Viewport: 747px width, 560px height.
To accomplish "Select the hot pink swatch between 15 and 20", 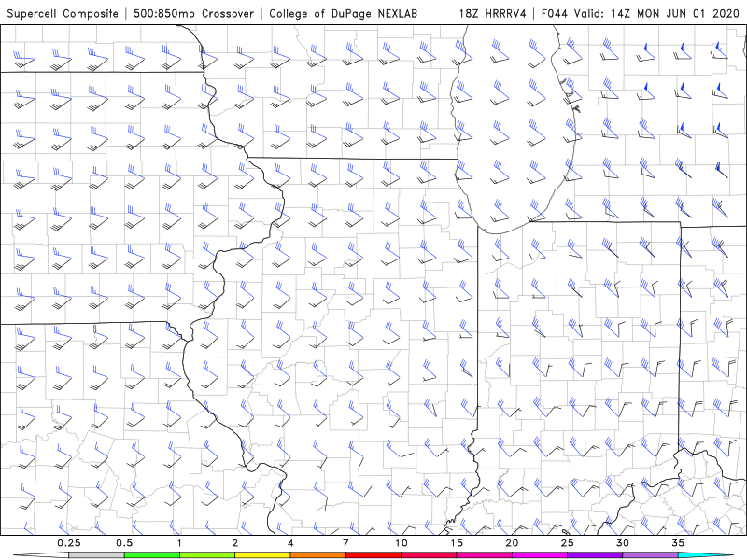I will [x=484, y=555].
